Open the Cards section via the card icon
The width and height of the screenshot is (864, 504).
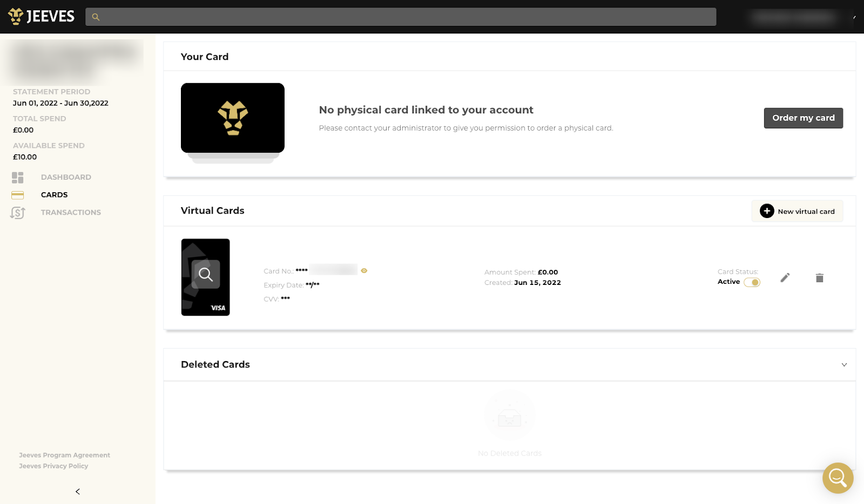pyautogui.click(x=17, y=194)
